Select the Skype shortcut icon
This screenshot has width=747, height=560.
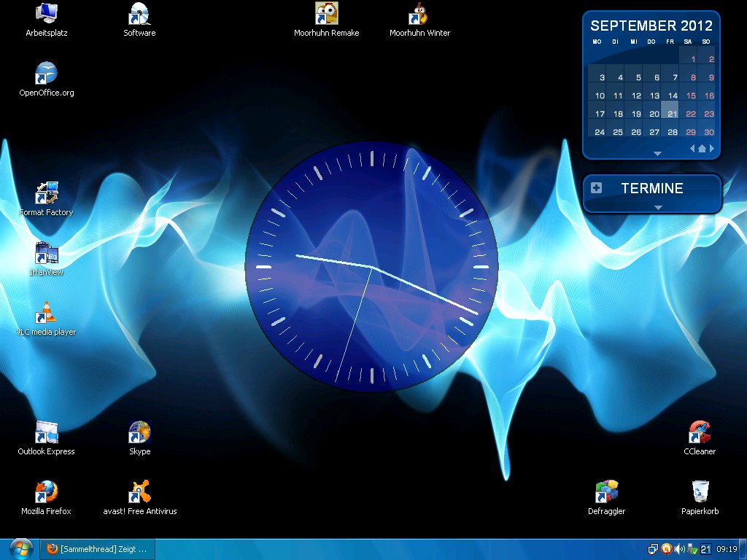pyautogui.click(x=139, y=437)
